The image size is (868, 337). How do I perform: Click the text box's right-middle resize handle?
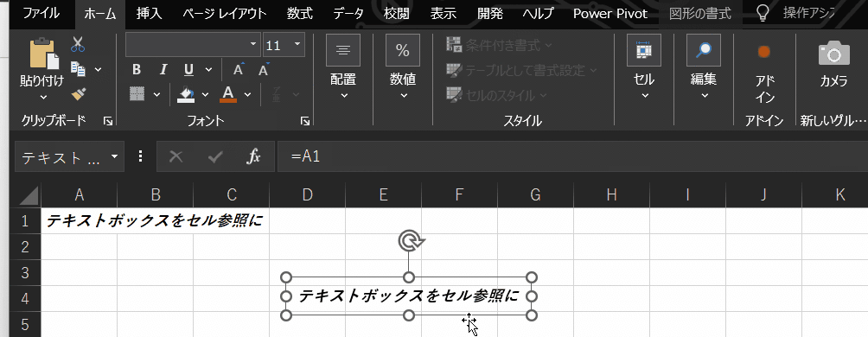[532, 296]
